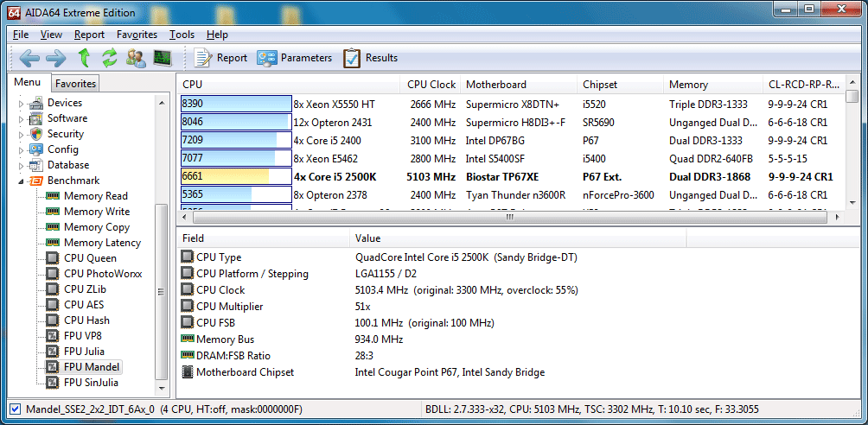Select the Software tree icon
This screenshot has height=425, width=868.
click(x=36, y=118)
